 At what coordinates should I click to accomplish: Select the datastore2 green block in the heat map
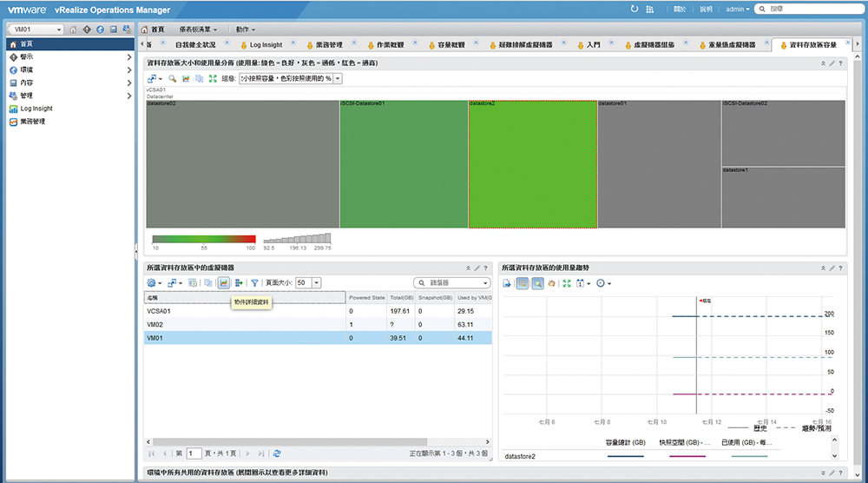click(533, 164)
